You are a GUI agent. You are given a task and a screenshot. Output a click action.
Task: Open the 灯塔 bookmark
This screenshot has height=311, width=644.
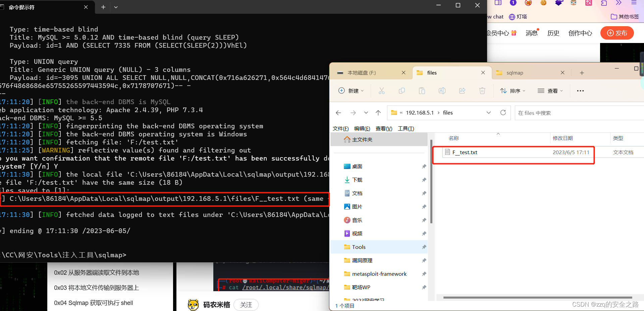[x=518, y=16]
